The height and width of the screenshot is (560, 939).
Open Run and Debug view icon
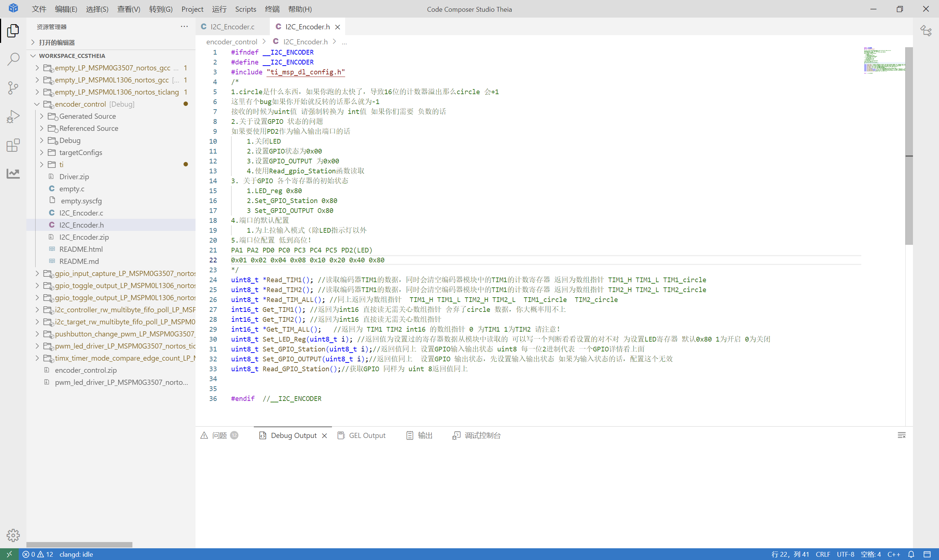point(13,117)
